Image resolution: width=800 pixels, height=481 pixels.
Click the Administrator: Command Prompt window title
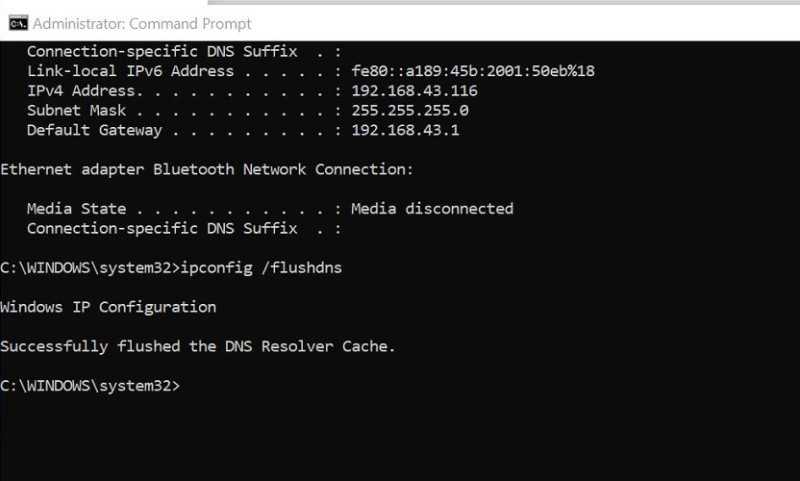(142, 23)
